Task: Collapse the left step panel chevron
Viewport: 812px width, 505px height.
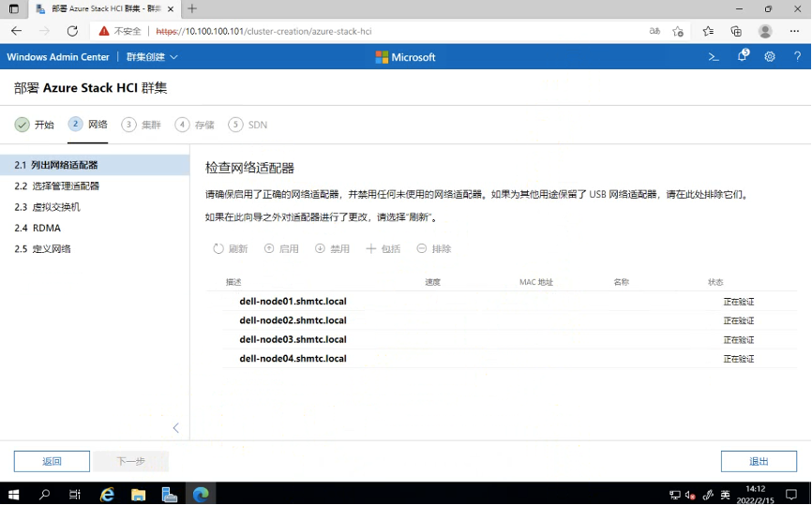Action: (x=176, y=428)
